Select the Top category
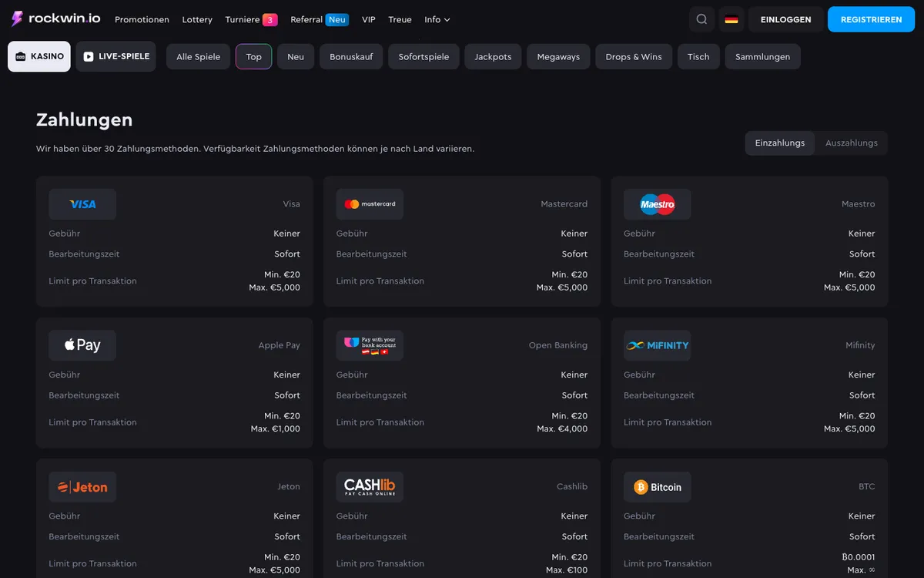This screenshot has height=578, width=924. [x=253, y=57]
